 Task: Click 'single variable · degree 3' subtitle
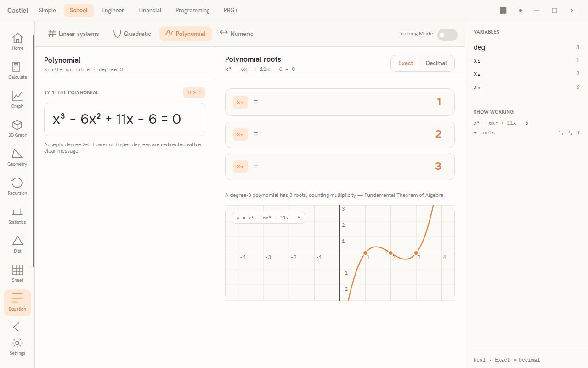pyautogui.click(x=84, y=70)
